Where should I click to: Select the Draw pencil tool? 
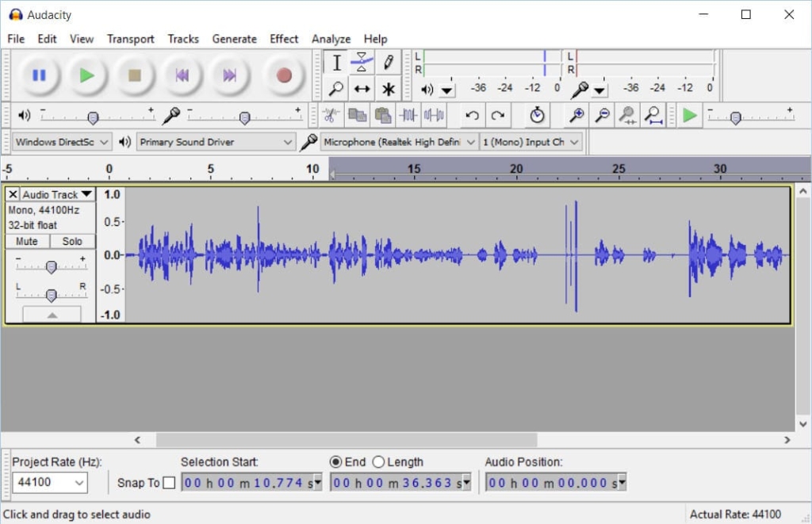[388, 63]
